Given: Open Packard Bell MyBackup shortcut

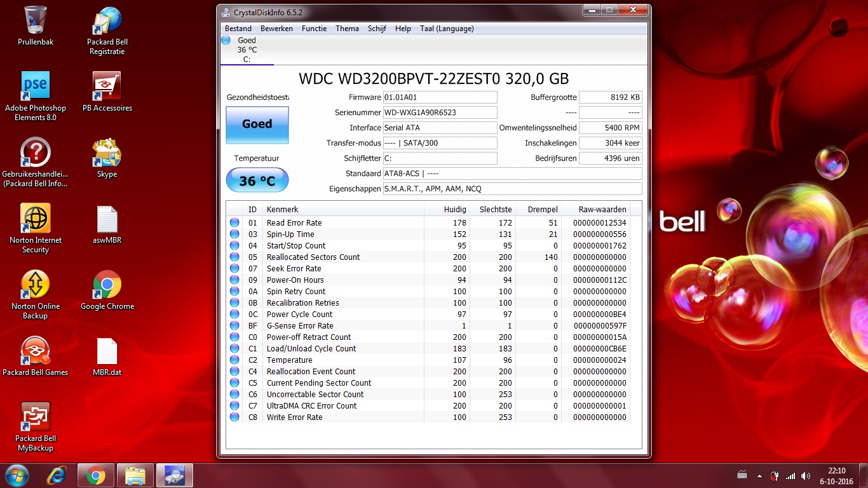Looking at the screenshot, I should pyautogui.click(x=35, y=427).
